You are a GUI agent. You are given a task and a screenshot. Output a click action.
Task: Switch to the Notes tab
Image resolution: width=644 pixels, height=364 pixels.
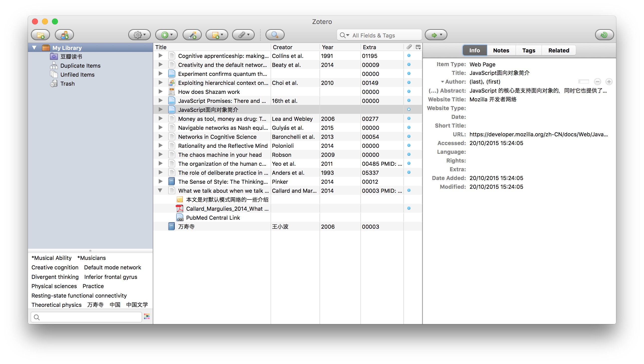(501, 50)
